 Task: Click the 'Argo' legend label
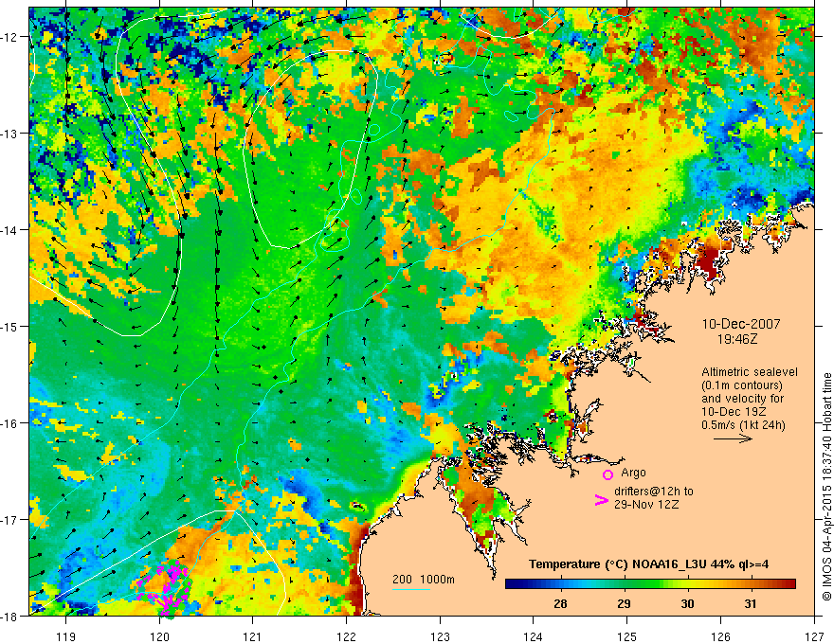(633, 473)
